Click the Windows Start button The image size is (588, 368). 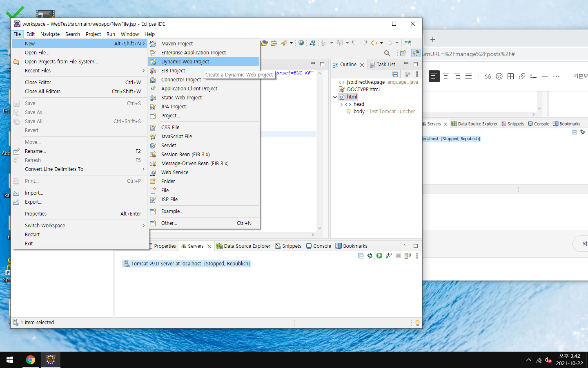coord(10,360)
